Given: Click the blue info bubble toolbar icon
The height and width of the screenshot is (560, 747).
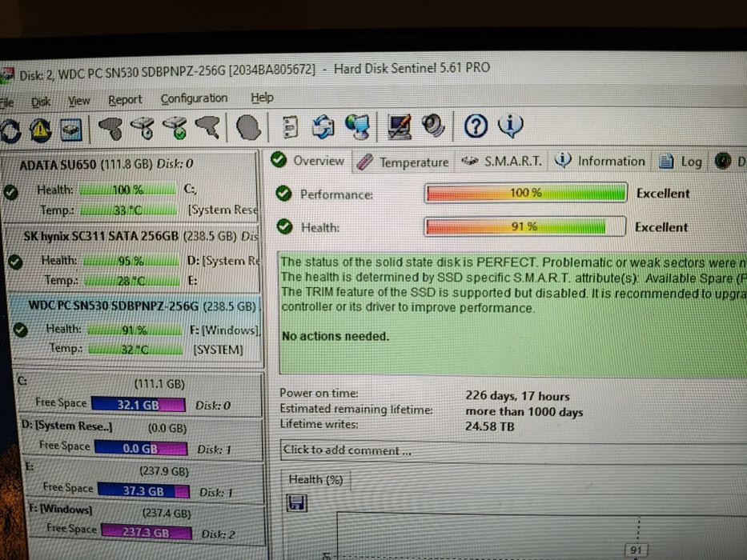Looking at the screenshot, I should 510,126.
